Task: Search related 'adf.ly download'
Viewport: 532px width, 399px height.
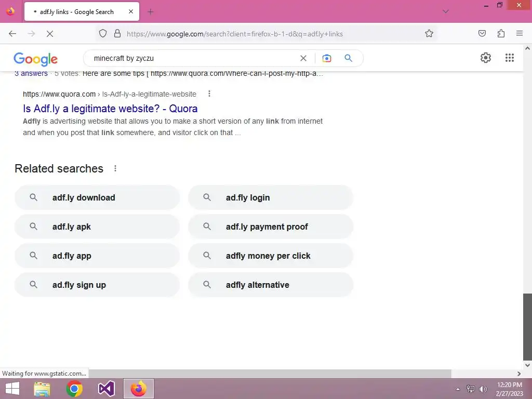Action: (97, 197)
